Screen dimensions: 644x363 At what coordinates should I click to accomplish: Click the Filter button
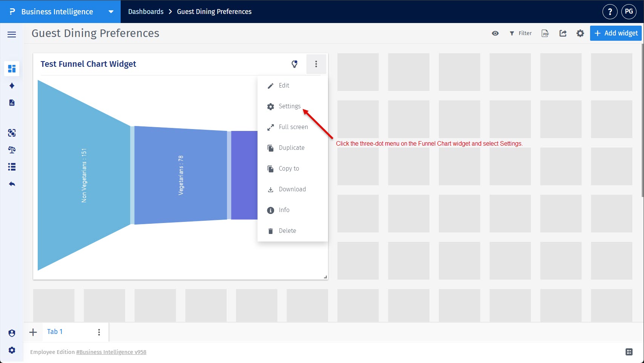click(520, 33)
